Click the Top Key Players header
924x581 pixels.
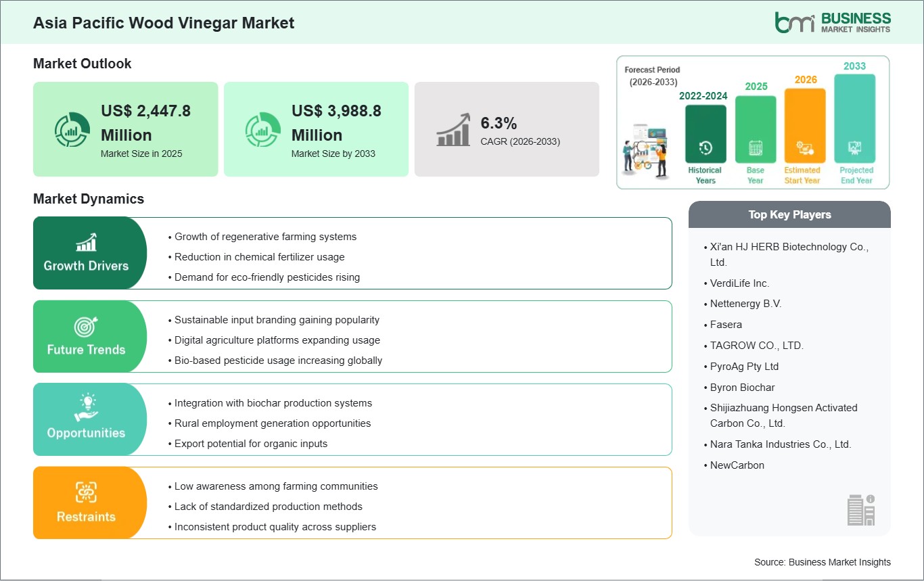(789, 214)
